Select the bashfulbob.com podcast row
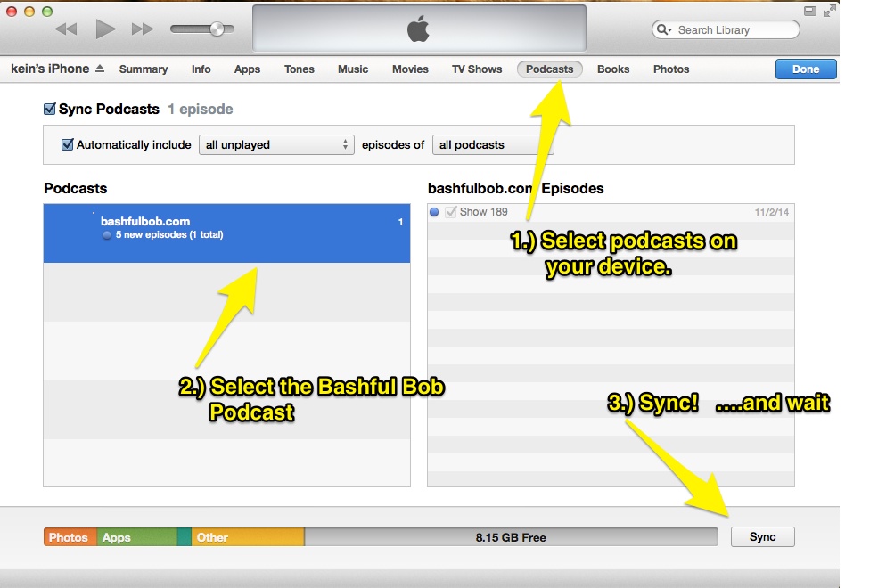This screenshot has height=588, width=878. pyautogui.click(x=226, y=233)
